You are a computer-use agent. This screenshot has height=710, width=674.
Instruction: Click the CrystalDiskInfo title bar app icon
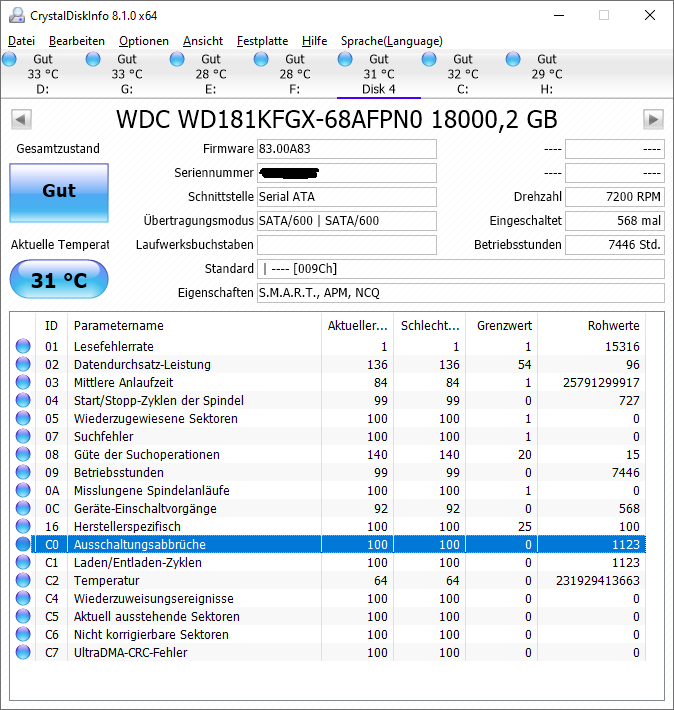[x=17, y=15]
